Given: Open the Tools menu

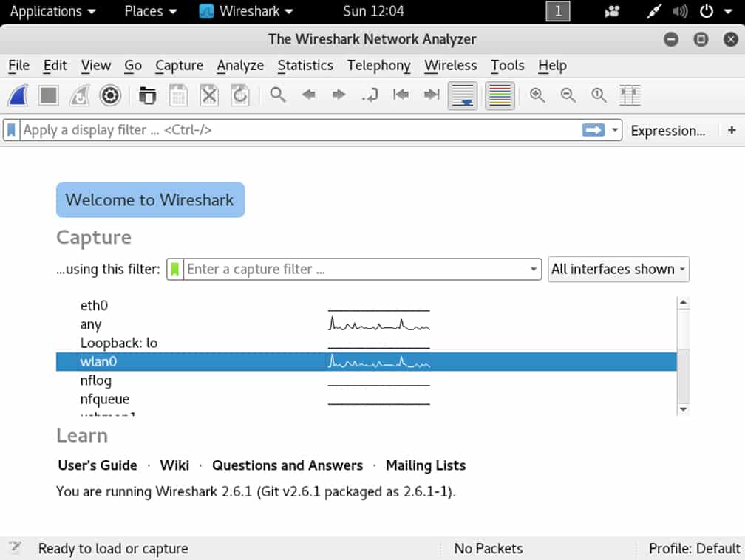Looking at the screenshot, I should (508, 66).
